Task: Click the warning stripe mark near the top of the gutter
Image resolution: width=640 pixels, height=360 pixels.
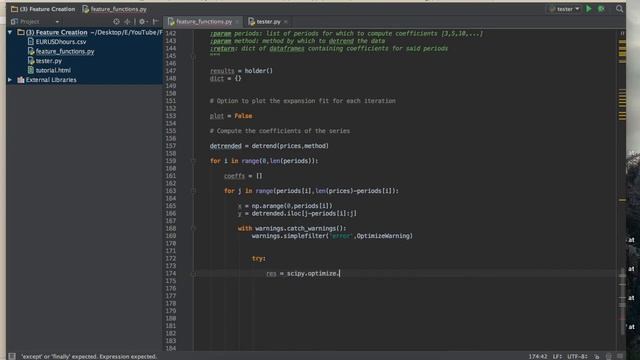Action: click(x=622, y=42)
